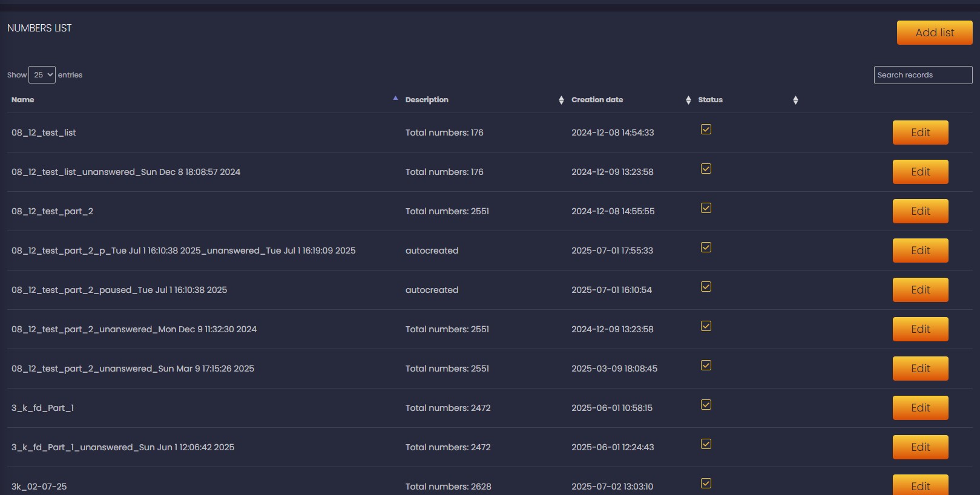Viewport: 980px width, 495px height.
Task: Open the show entries dropdown
Action: 42,75
